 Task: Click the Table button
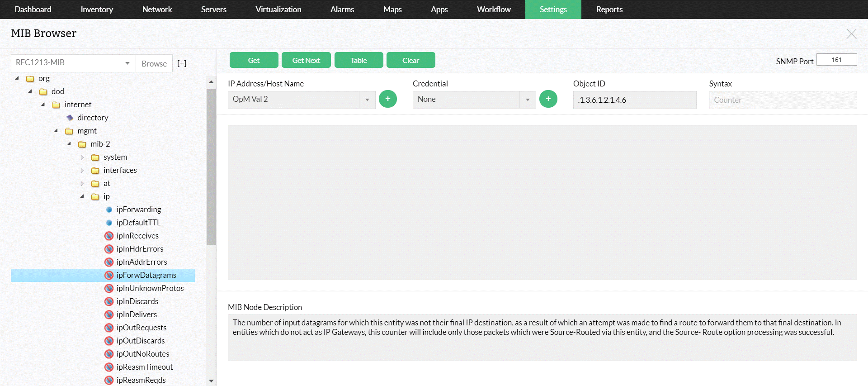point(359,60)
